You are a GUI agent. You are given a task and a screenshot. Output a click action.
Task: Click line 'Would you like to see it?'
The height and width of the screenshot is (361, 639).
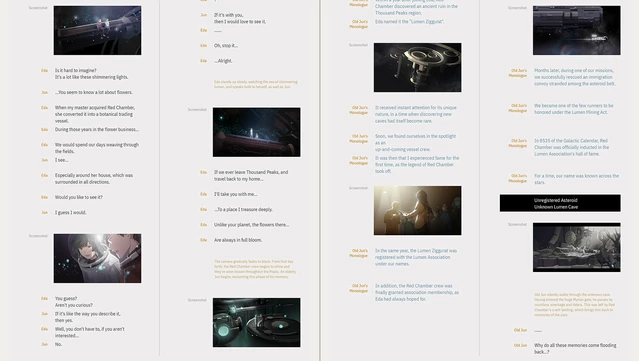tap(79, 197)
